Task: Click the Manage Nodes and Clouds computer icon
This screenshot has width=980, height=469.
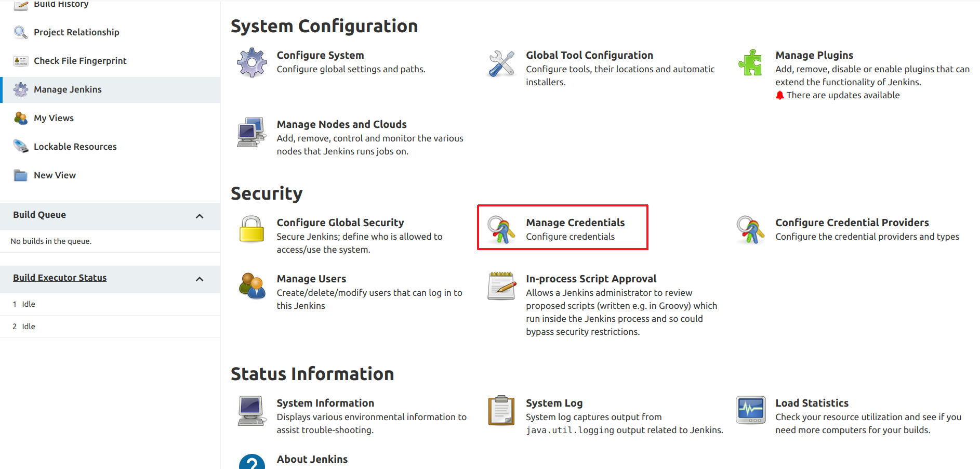Action: [x=252, y=132]
